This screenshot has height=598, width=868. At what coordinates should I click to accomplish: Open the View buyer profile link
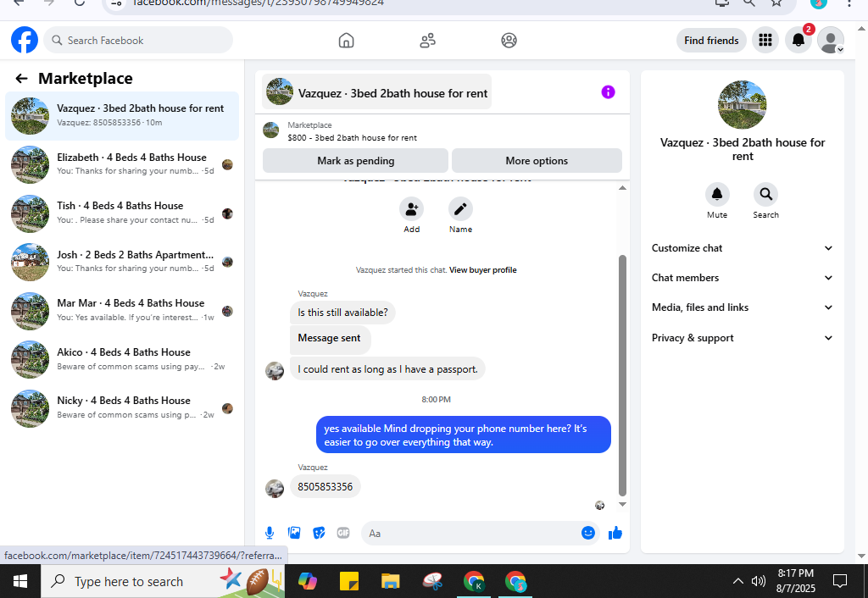[x=482, y=270]
